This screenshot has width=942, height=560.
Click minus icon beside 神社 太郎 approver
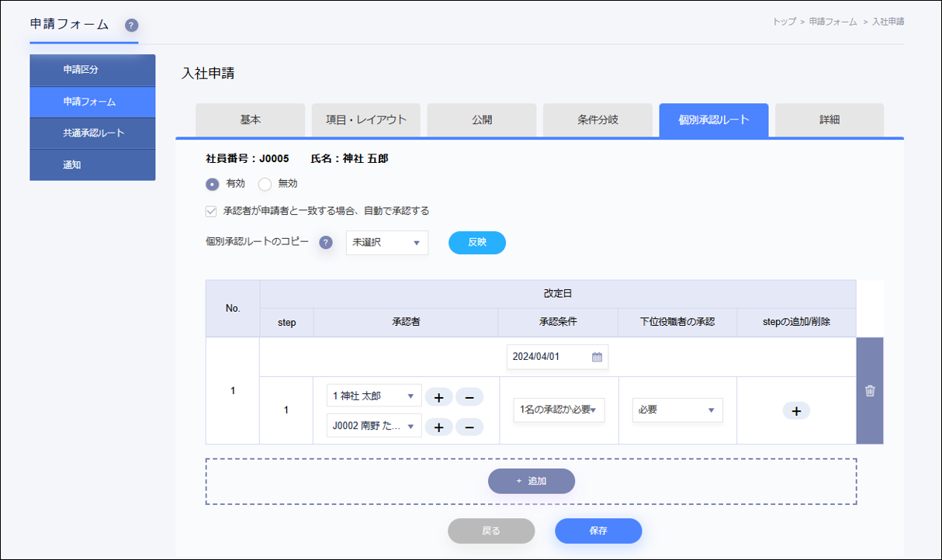pyautogui.click(x=469, y=397)
